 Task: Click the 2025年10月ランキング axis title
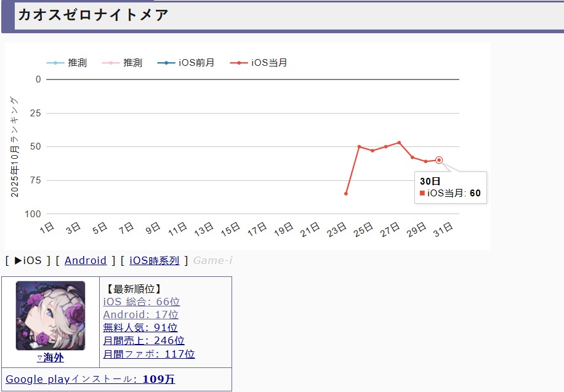pos(14,146)
